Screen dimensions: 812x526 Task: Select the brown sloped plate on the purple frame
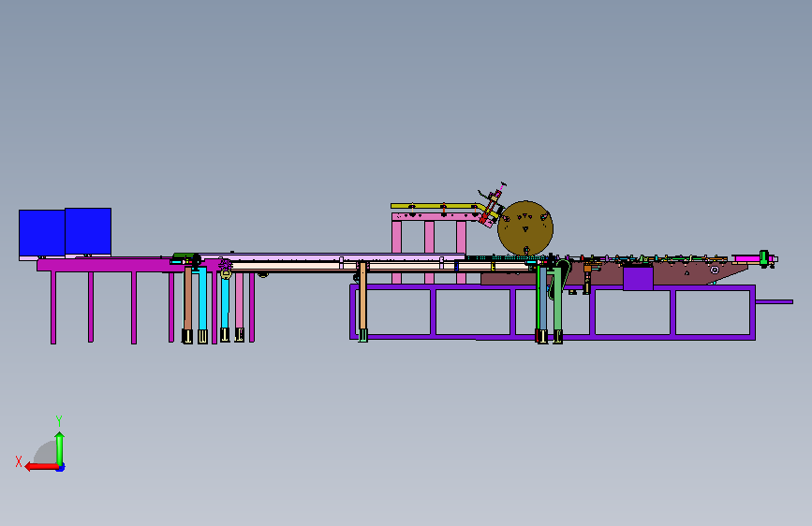point(613,274)
